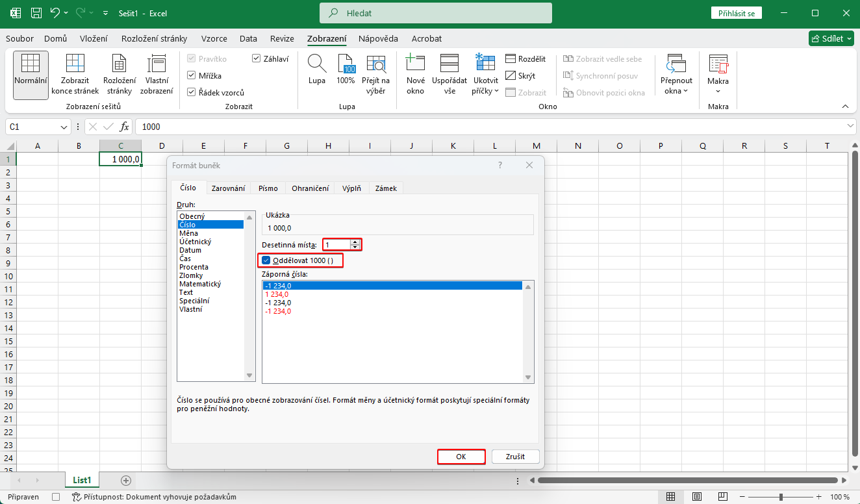Screen dimensions: 860x504
Task: Uncheck Oddělovat 1000 separator option
Action: pyautogui.click(x=266, y=260)
